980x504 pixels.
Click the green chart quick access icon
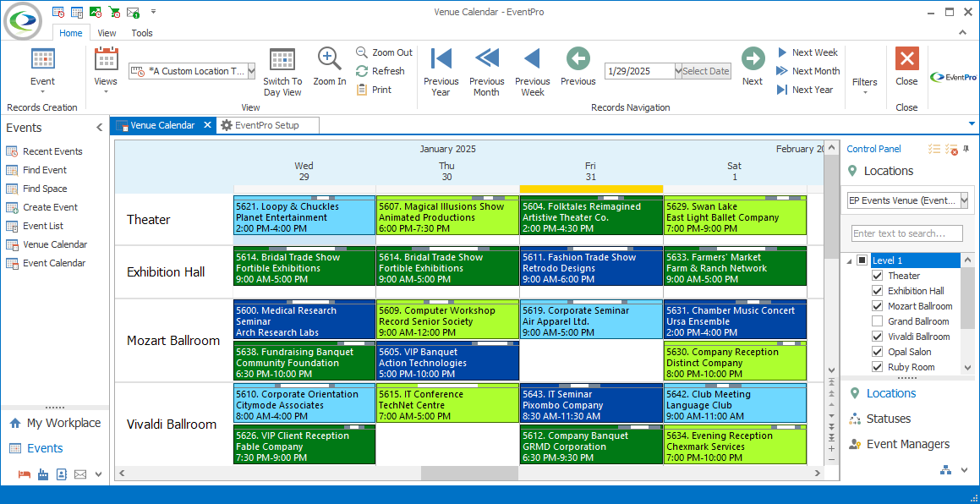point(96,12)
